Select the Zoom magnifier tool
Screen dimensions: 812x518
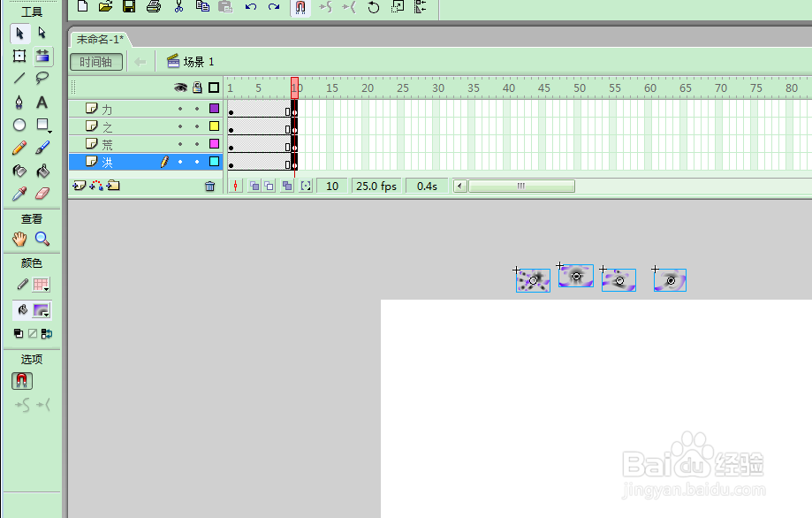coord(42,239)
